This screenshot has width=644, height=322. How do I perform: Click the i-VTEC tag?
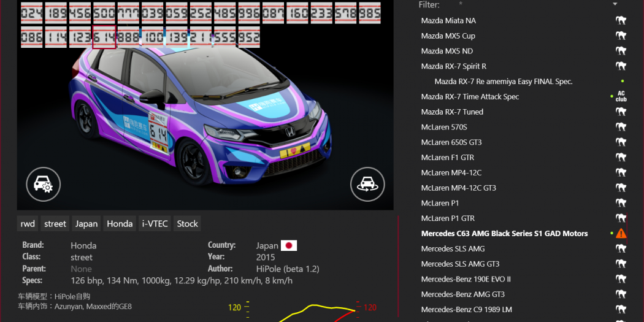(x=155, y=223)
